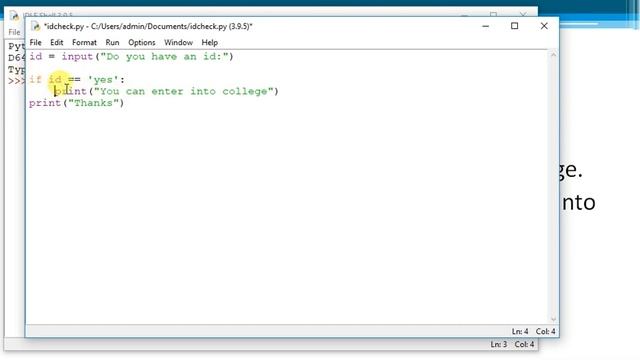Click the "Col: 4" entry in editor status bar

pos(545,331)
